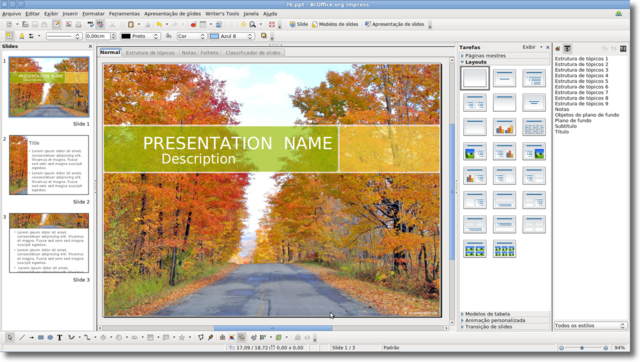Switch to the Folheto tab

coord(209,53)
